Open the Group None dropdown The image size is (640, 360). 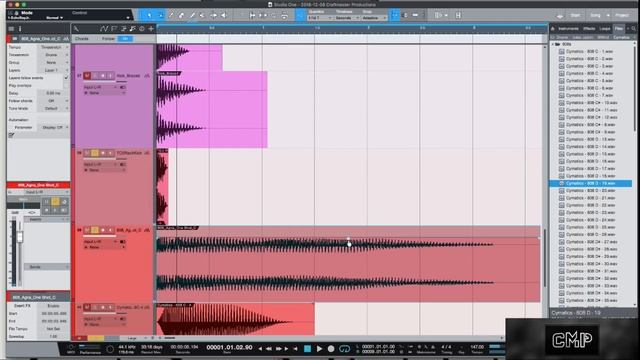(53, 62)
